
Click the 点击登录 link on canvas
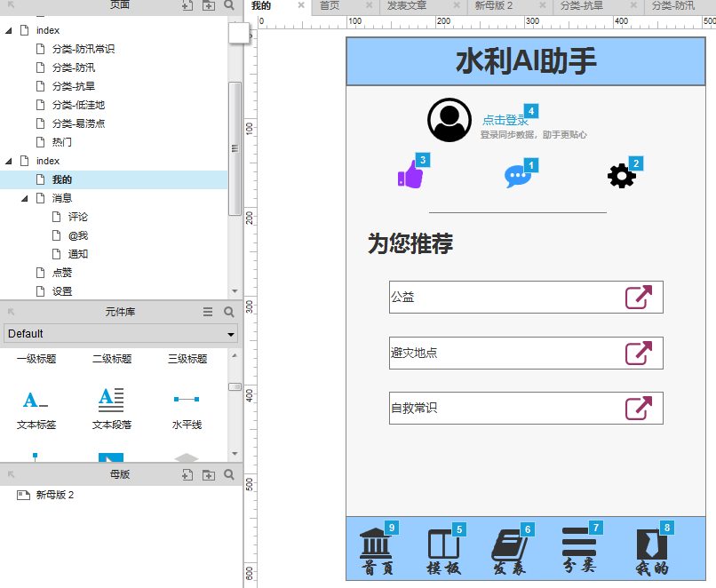point(505,120)
